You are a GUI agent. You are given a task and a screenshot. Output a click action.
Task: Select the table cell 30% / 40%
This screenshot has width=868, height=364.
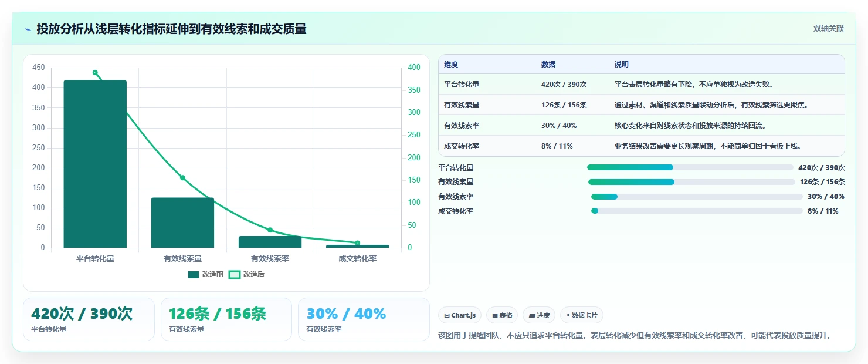559,126
